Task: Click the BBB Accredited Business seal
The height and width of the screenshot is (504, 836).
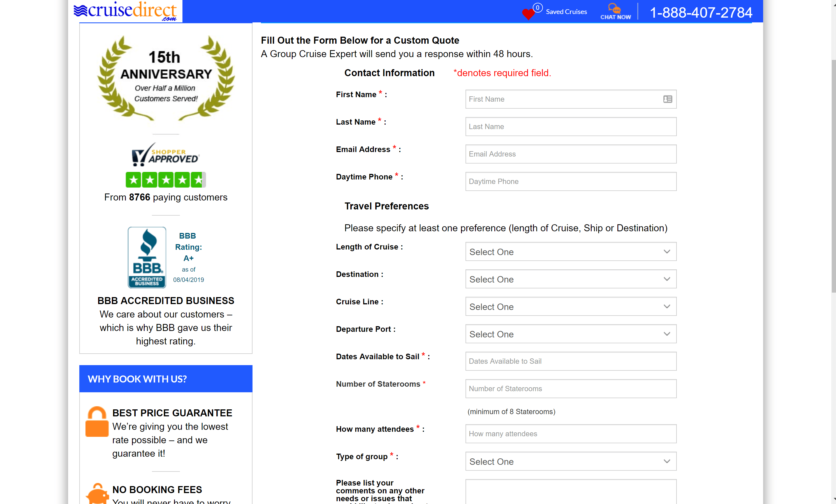Action: click(147, 257)
